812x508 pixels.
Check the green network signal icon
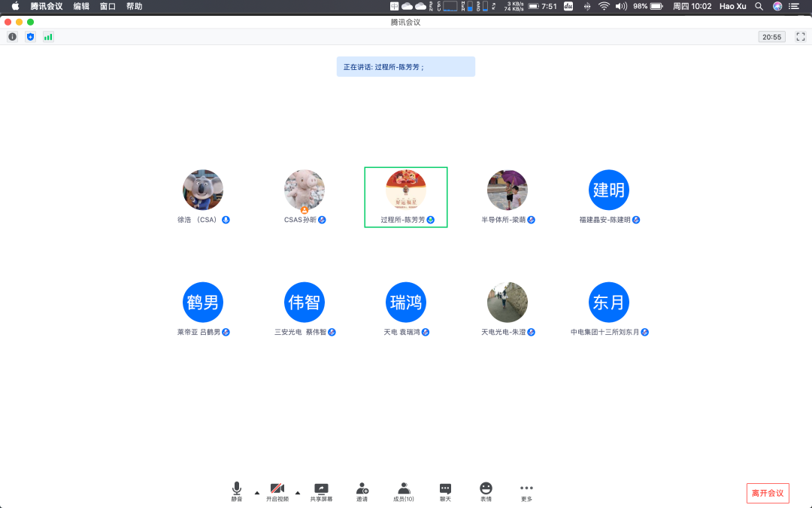pyautogui.click(x=48, y=36)
